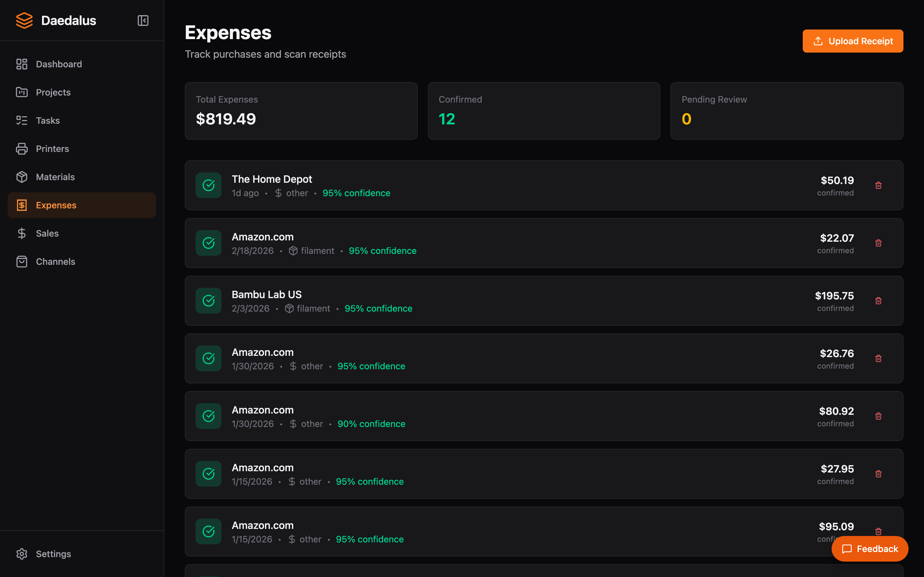This screenshot has width=924, height=577.
Task: Collapse the sidebar
Action: pos(142,20)
